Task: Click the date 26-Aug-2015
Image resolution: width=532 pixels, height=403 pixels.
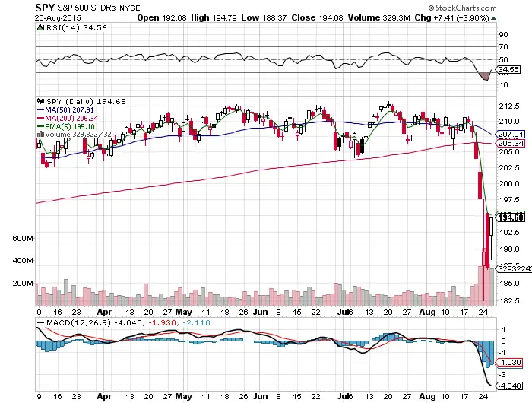Action: [58, 18]
